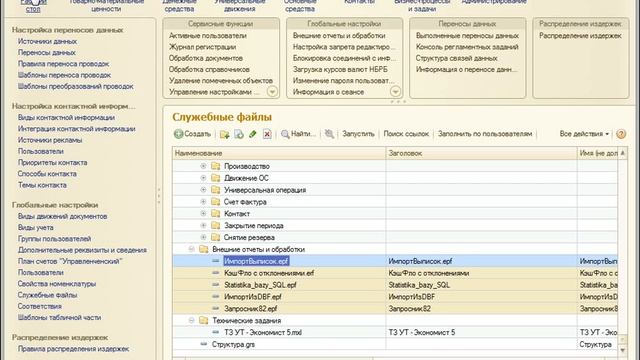The height and width of the screenshot is (360, 640).
Task: Open Консоль регламентных заданий link
Action: point(467,47)
